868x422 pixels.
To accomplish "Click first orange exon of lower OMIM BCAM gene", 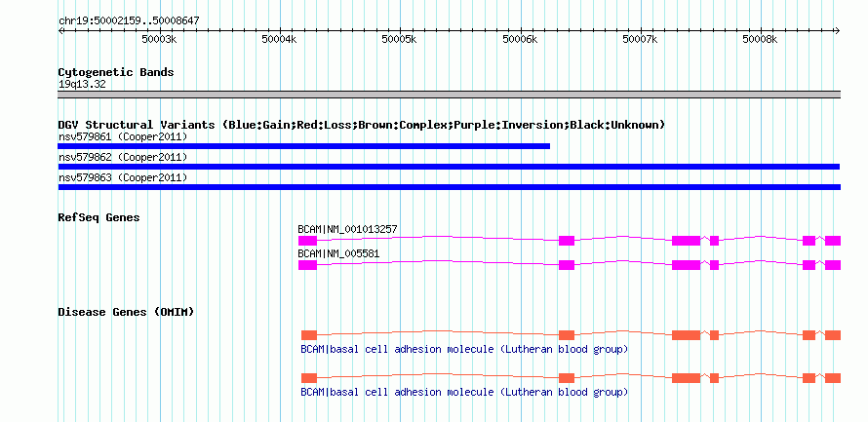I will [309, 378].
